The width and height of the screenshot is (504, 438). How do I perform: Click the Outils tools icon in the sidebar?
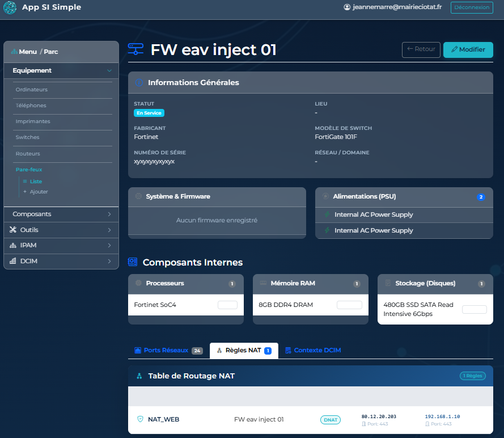click(13, 230)
